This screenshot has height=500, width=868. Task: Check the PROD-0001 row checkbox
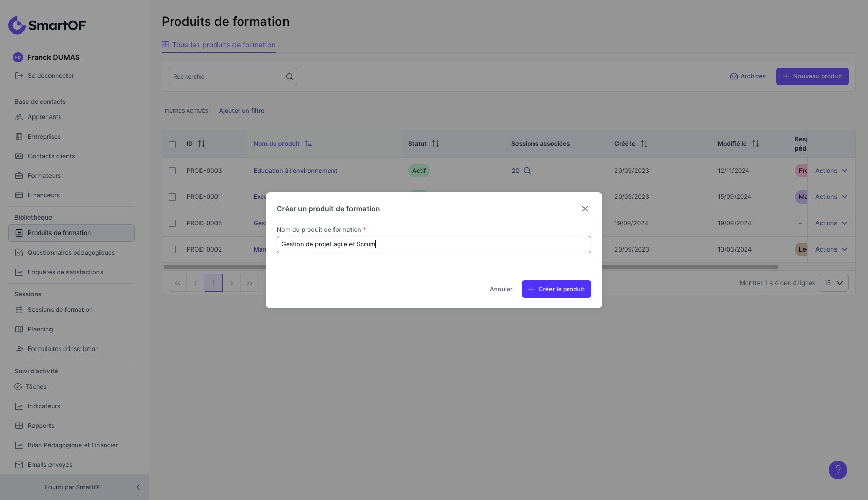click(x=172, y=197)
